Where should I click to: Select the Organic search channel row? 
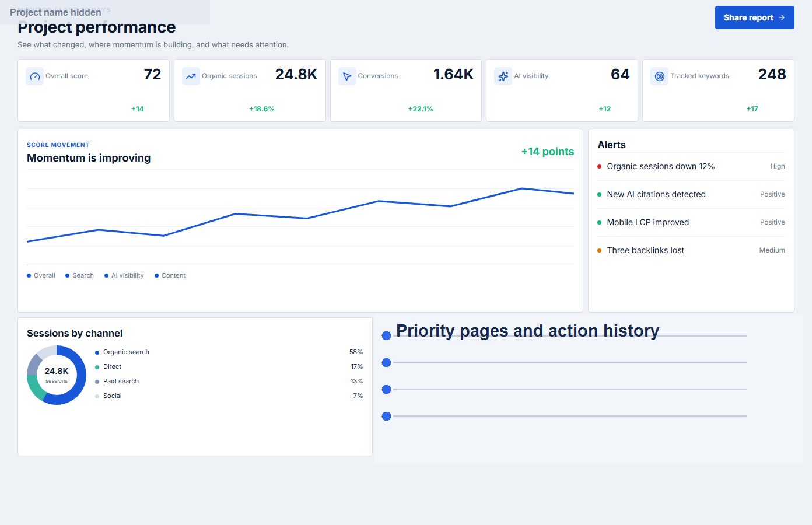[x=229, y=352]
